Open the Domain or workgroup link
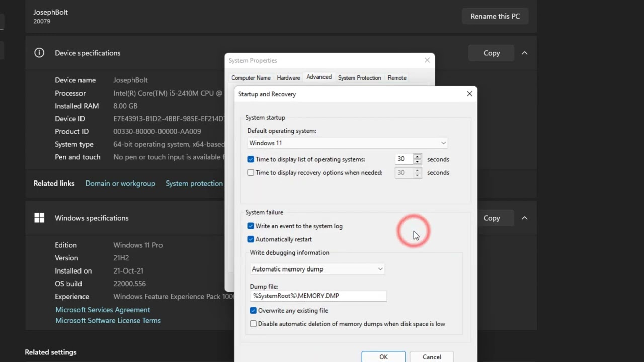644x362 pixels. 120,183
